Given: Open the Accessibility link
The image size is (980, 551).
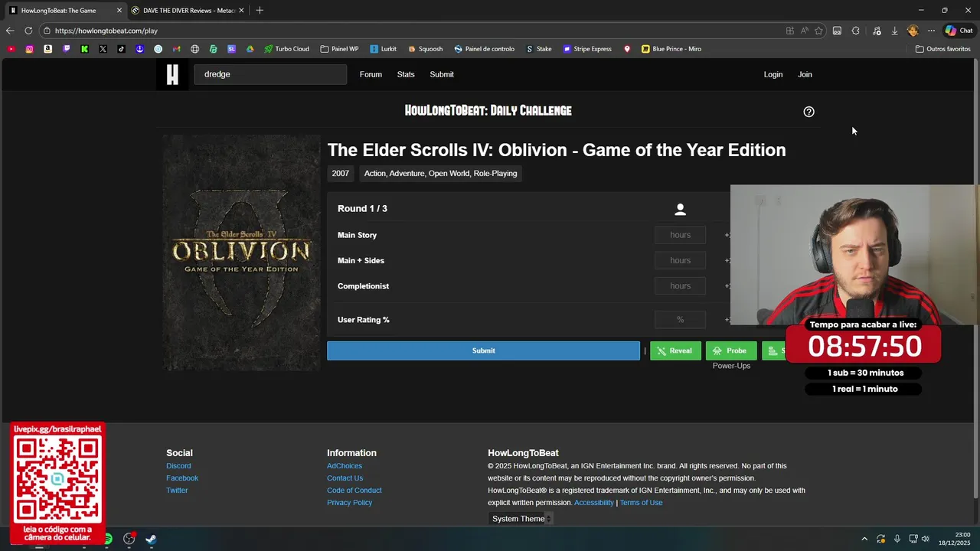Looking at the screenshot, I should click(x=594, y=503).
